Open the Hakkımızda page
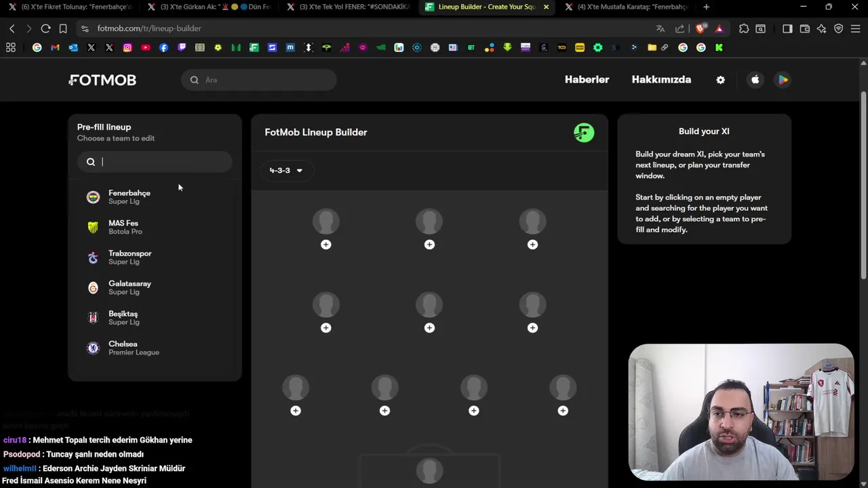This screenshot has height=488, width=868. [x=661, y=80]
